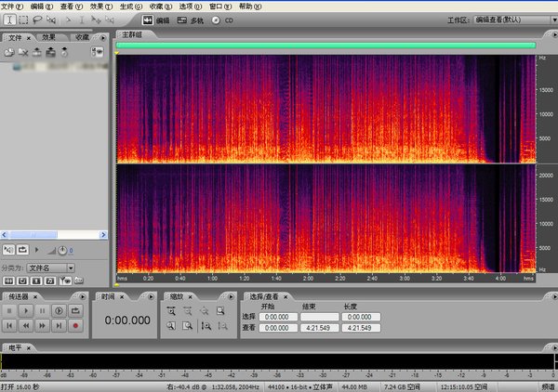Toggle Show Loop Files filter button

(x=22, y=281)
